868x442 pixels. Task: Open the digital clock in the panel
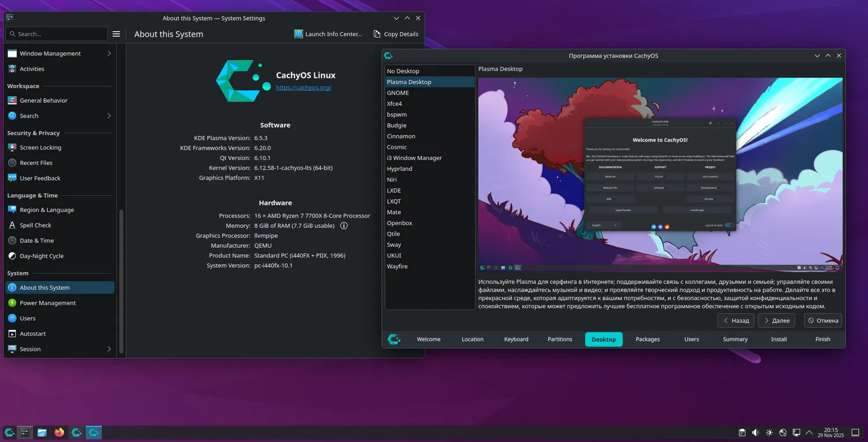point(830,433)
